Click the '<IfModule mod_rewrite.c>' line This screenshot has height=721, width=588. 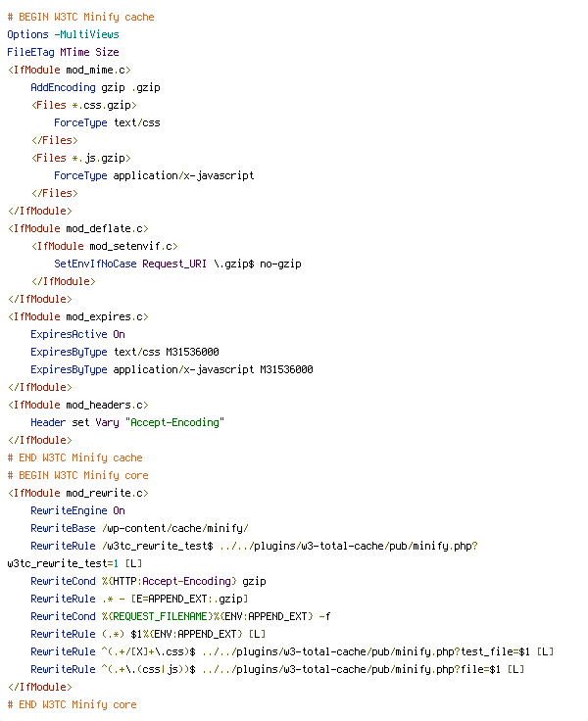(77, 493)
